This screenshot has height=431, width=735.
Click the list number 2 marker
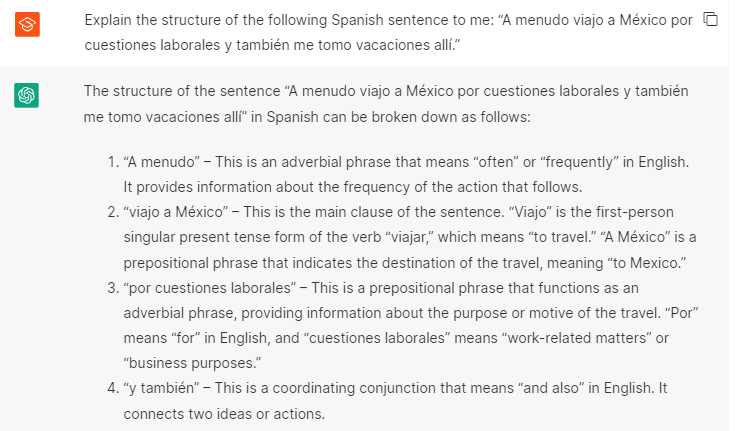tap(112, 212)
